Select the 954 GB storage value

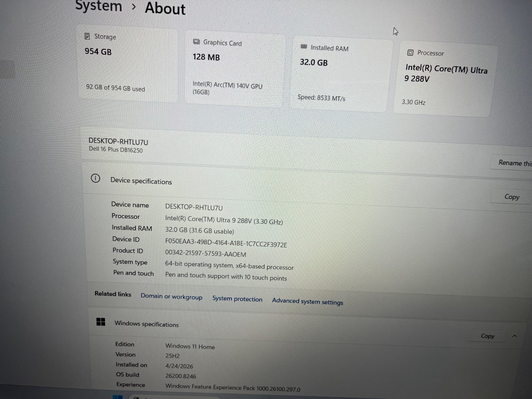(x=98, y=52)
